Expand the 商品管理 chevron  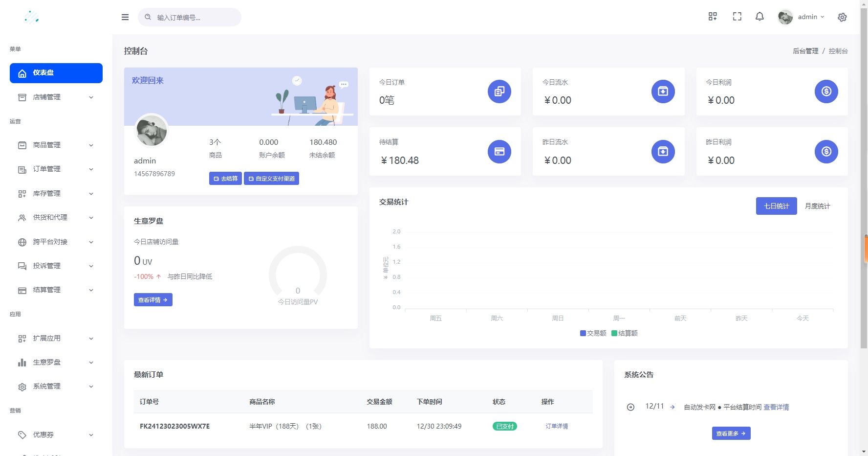[91, 145]
